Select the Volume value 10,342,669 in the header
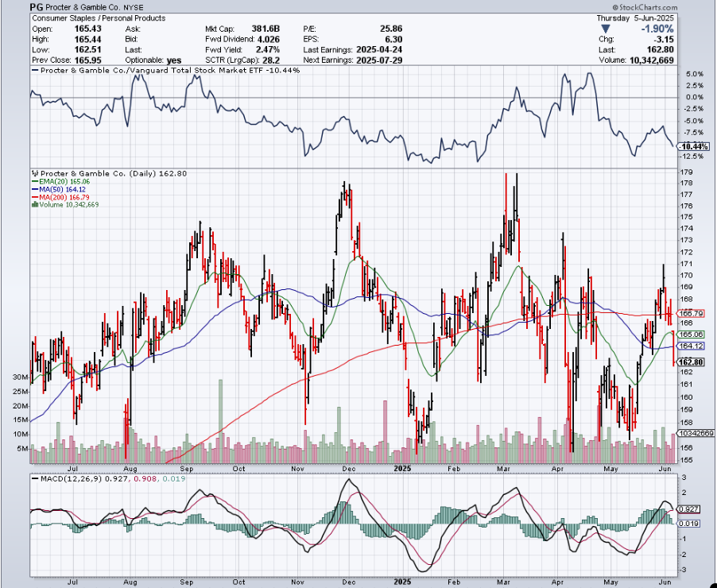Viewport: 717px width, 588px height. coord(652,60)
